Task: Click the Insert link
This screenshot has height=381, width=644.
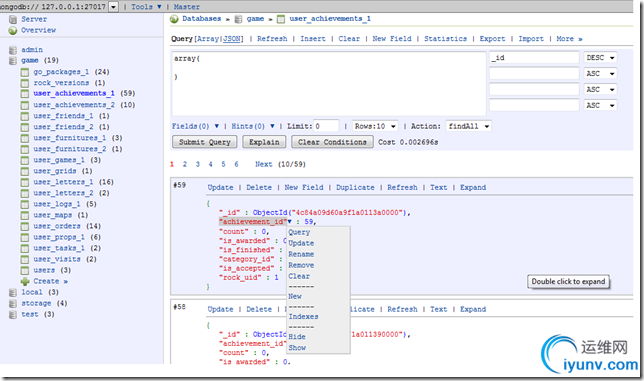Action: (313, 39)
